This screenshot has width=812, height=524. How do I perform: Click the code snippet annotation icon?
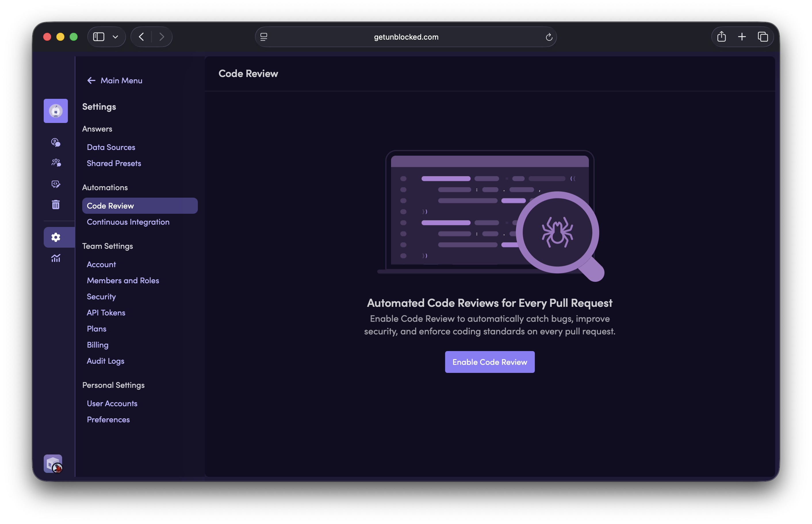[55, 184]
